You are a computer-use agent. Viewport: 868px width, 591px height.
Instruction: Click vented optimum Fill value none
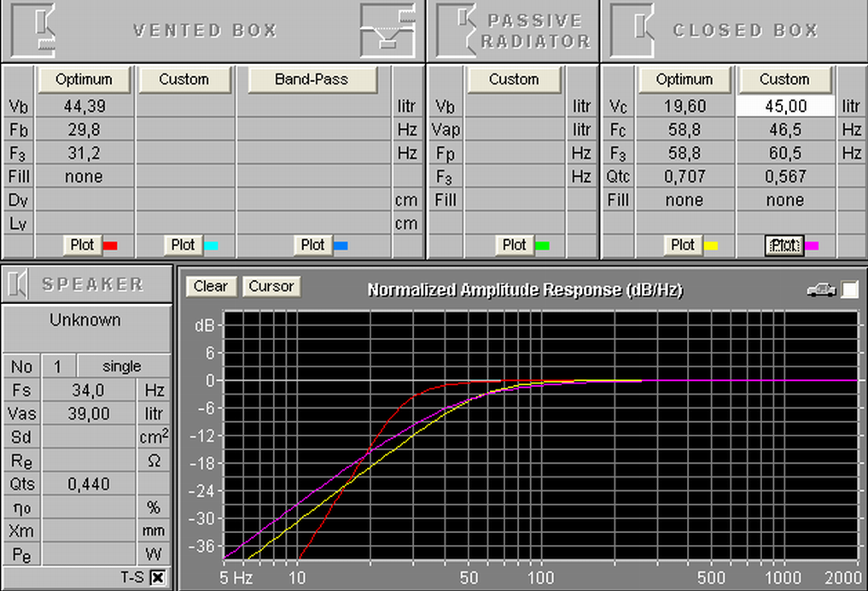pyautogui.click(x=84, y=177)
